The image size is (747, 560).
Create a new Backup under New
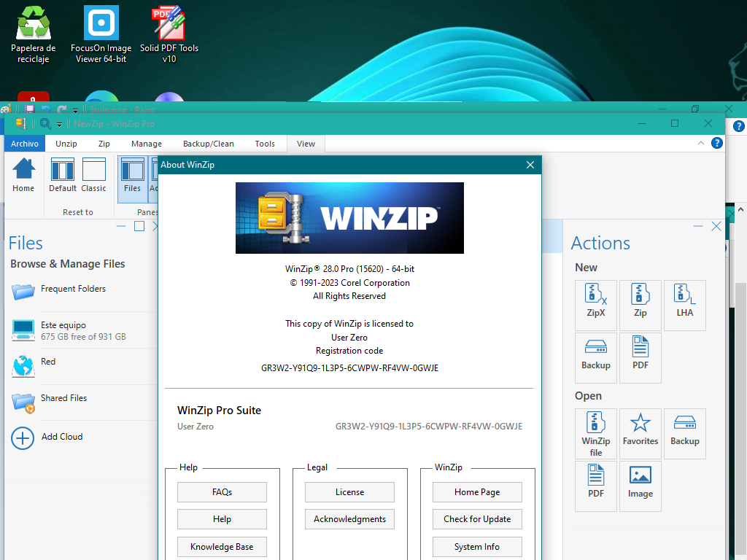[x=595, y=357]
